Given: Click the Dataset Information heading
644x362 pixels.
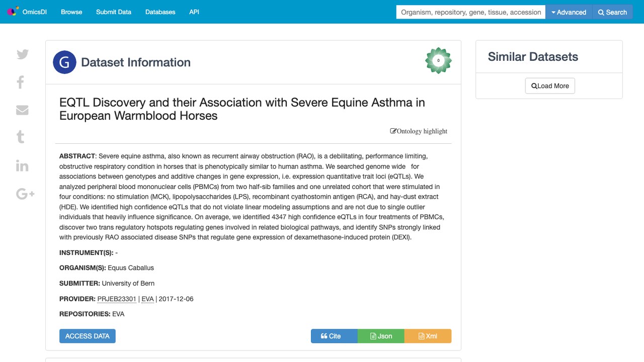Looking at the screenshot, I should 136,62.
